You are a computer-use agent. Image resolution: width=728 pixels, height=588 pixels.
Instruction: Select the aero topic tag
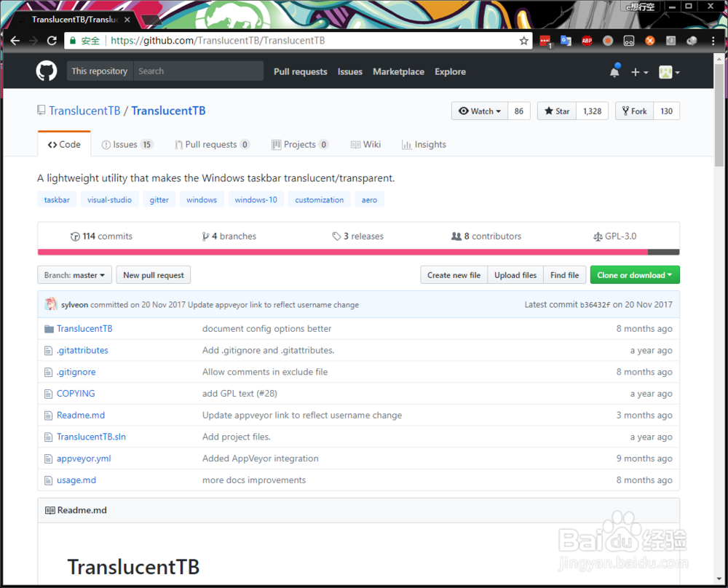(369, 199)
